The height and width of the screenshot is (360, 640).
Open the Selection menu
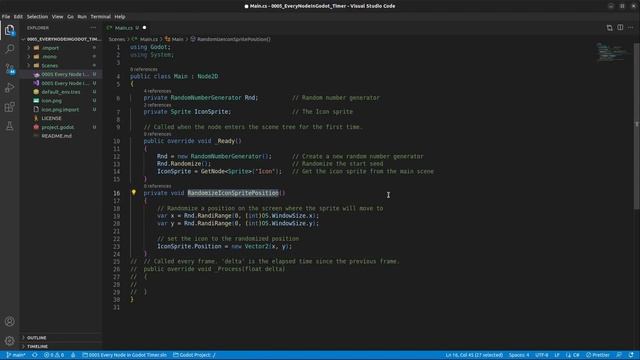[x=37, y=17]
